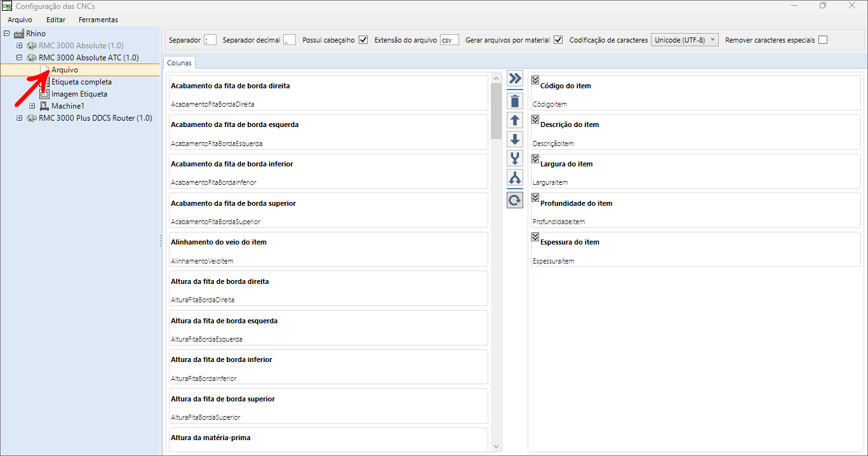Expand the Espessura do item column chevron
Image resolution: width=868 pixels, height=456 pixels.
coord(535,236)
